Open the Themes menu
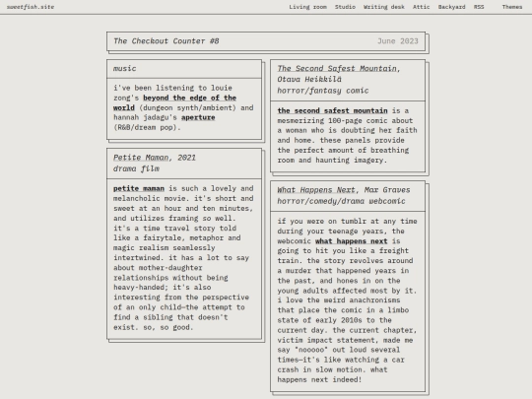 tap(512, 7)
